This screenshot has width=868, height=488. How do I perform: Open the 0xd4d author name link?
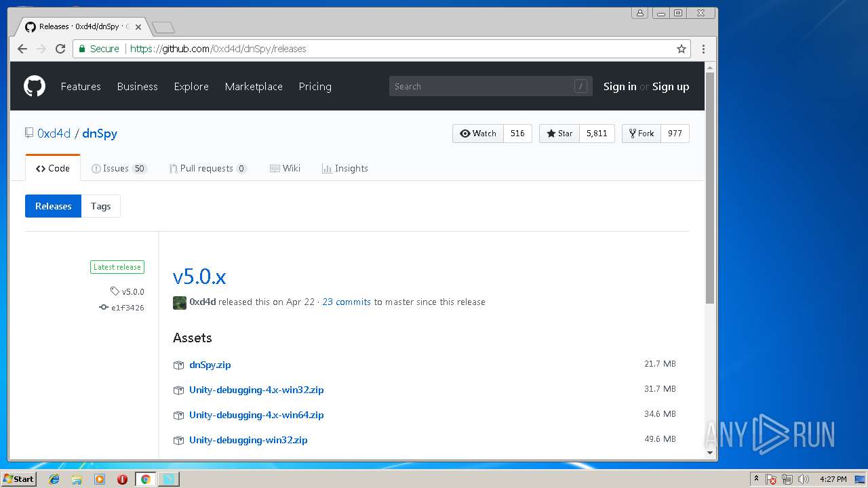coord(203,302)
